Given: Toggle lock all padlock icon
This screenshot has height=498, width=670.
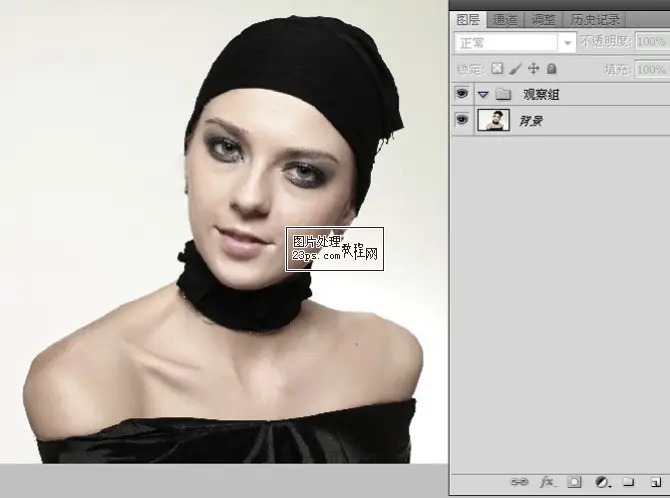Looking at the screenshot, I should tap(552, 69).
